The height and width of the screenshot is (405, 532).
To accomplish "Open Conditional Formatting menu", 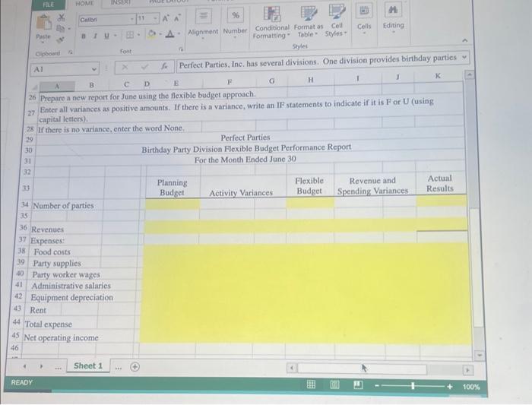I will pos(271,22).
